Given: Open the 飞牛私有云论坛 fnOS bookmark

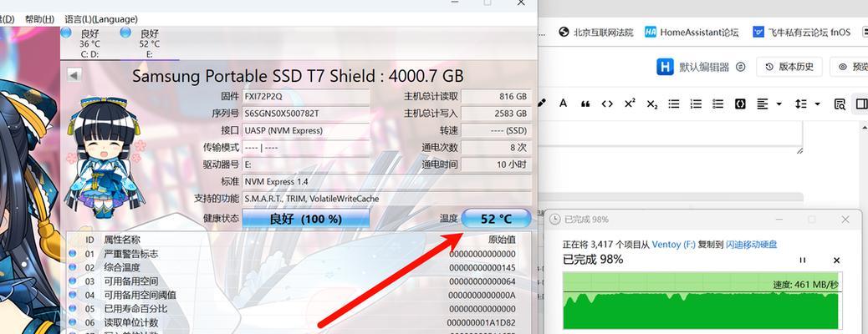Looking at the screenshot, I should (801, 32).
